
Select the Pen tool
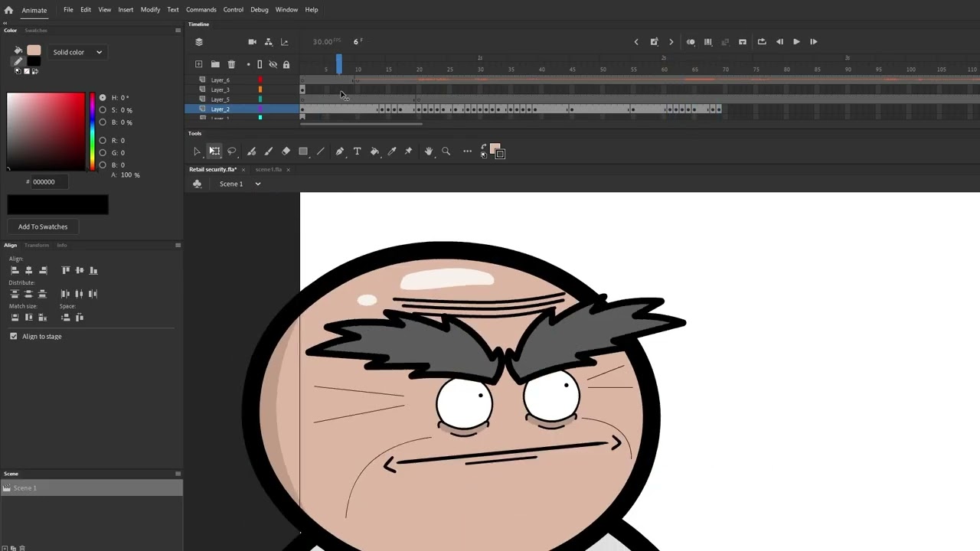(x=340, y=152)
